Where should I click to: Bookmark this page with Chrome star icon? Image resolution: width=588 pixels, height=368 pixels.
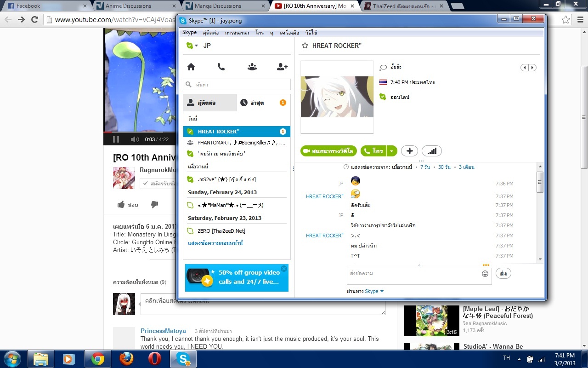(566, 20)
